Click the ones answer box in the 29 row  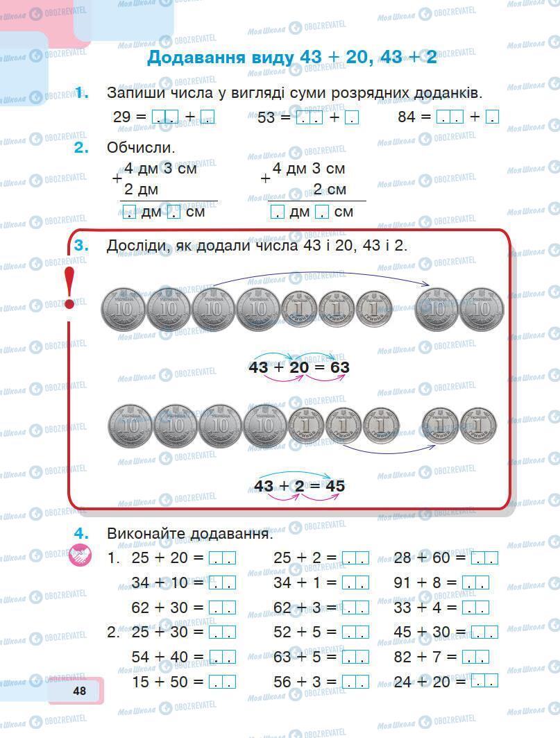(x=207, y=117)
